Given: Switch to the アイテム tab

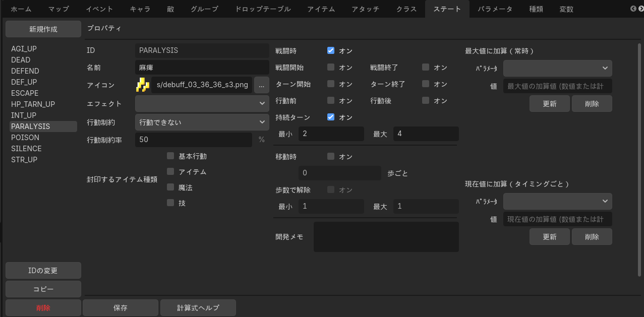Looking at the screenshot, I should click(x=321, y=9).
